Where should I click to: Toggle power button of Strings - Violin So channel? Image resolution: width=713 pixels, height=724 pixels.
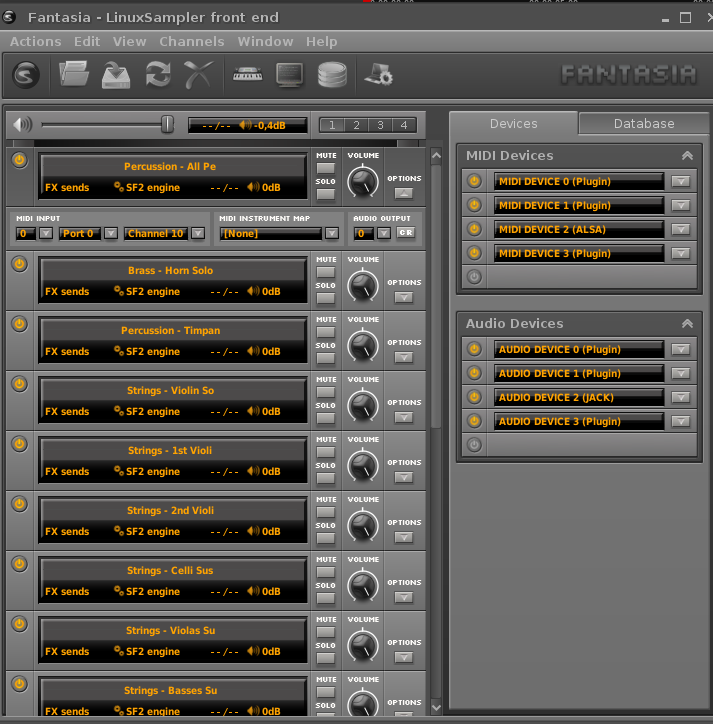[x=19, y=384]
